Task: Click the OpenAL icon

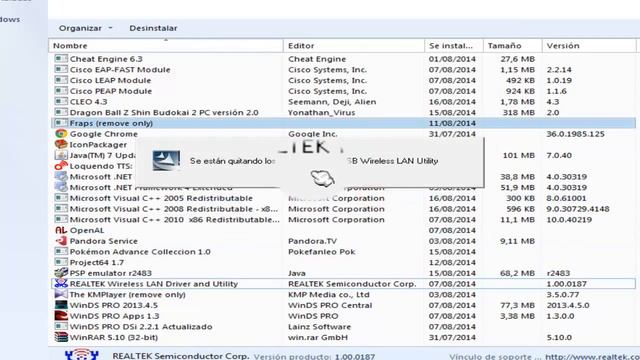Action: 61,230
